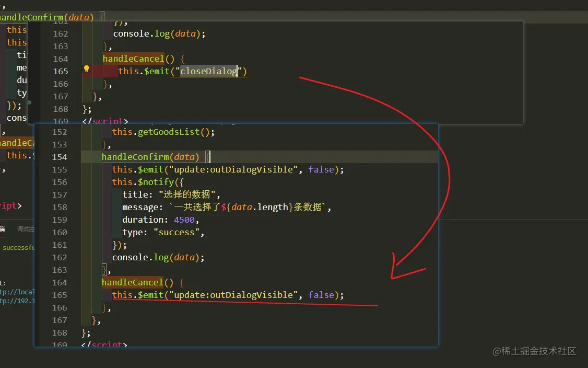Click this.$notify({ on line 156
The width and height of the screenshot is (588, 368).
click(148, 182)
